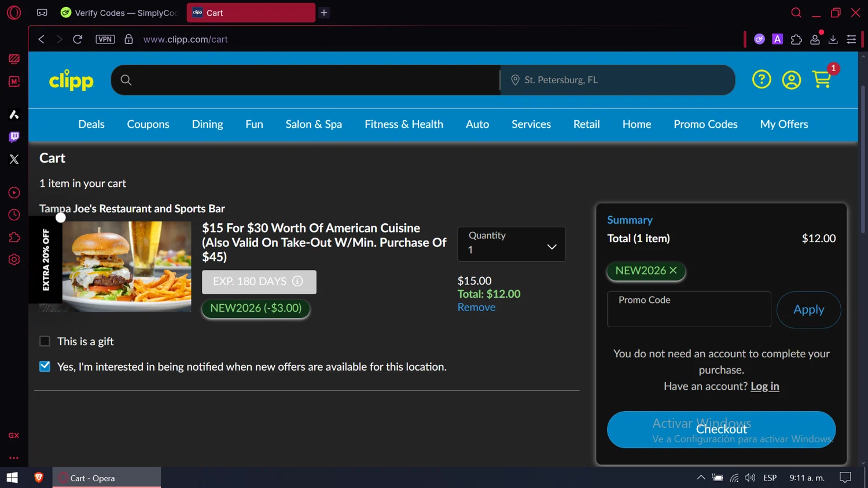Click the St. Petersburg, FL location field
Screen dimensions: 868x488
[617, 80]
